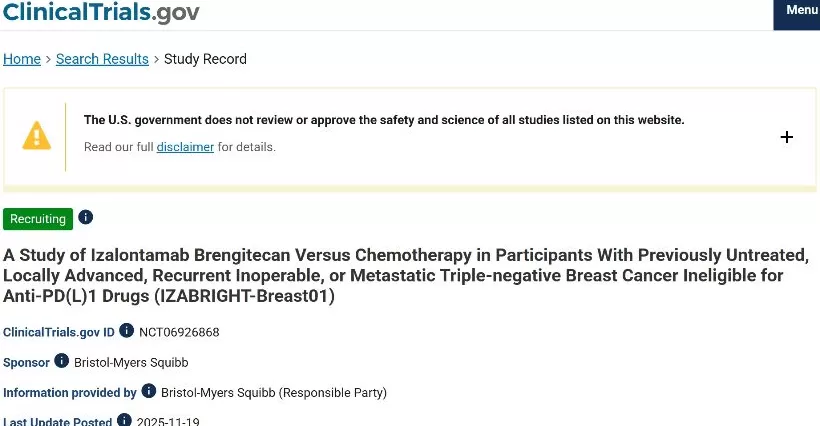Click info icon beside Last Update Posted
Screen dimensions: 820x426
pyautogui.click(x=124, y=421)
